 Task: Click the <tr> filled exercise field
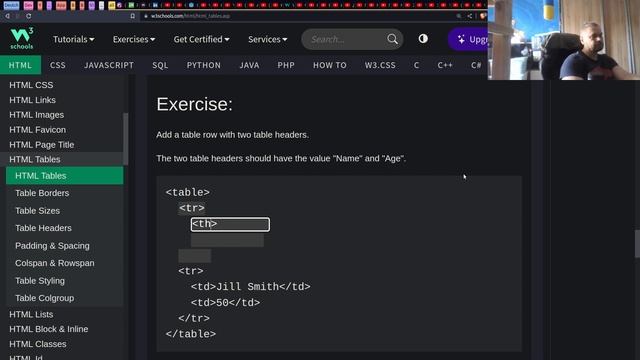tap(192, 208)
